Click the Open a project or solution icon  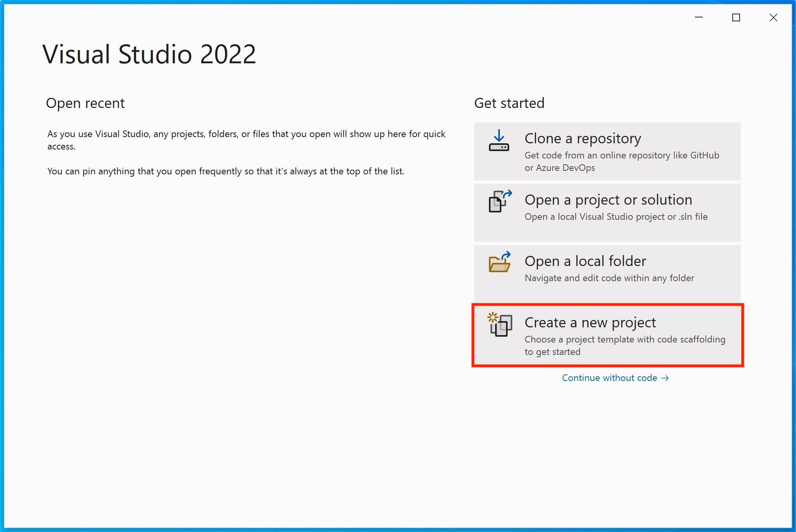point(500,201)
